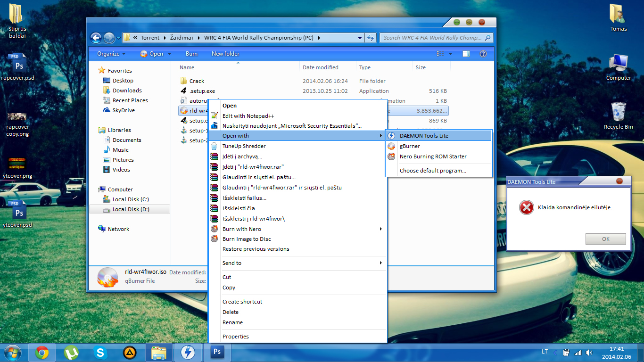Click refresh button beside address bar
The width and height of the screenshot is (644, 362).
371,38
